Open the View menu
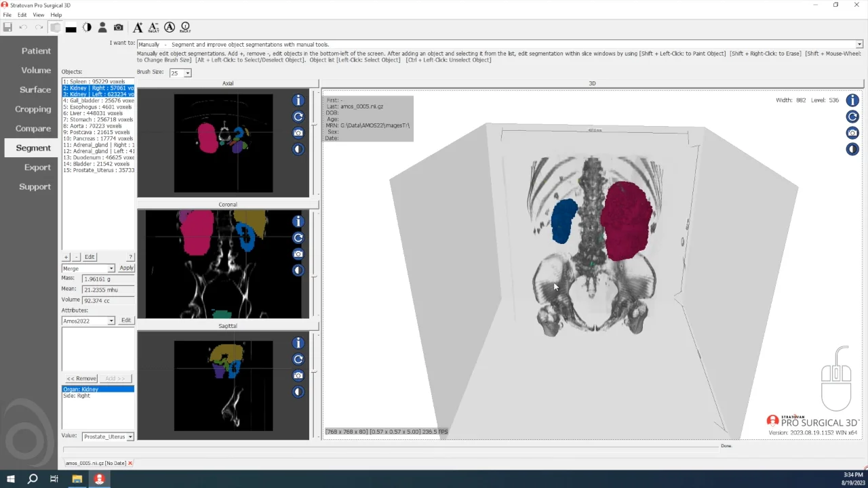This screenshot has width=868, height=488. (x=39, y=15)
